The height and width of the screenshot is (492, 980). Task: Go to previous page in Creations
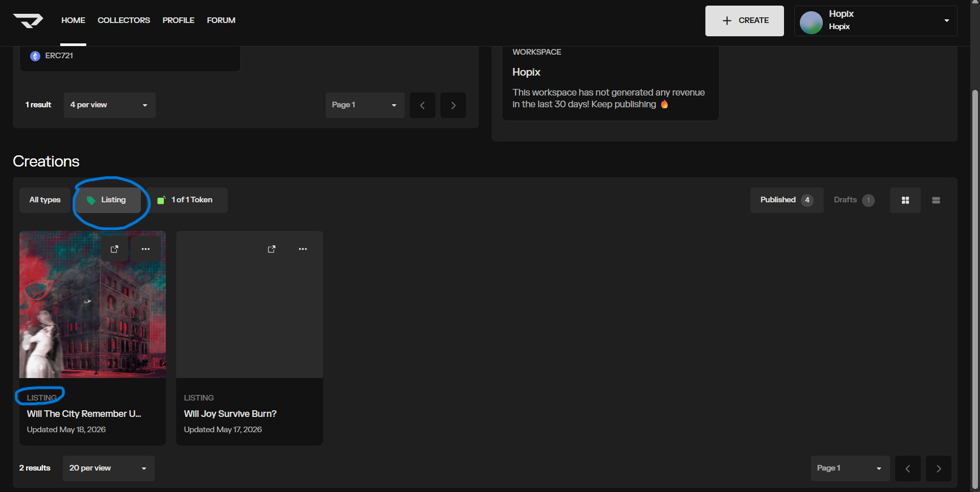[908, 468]
